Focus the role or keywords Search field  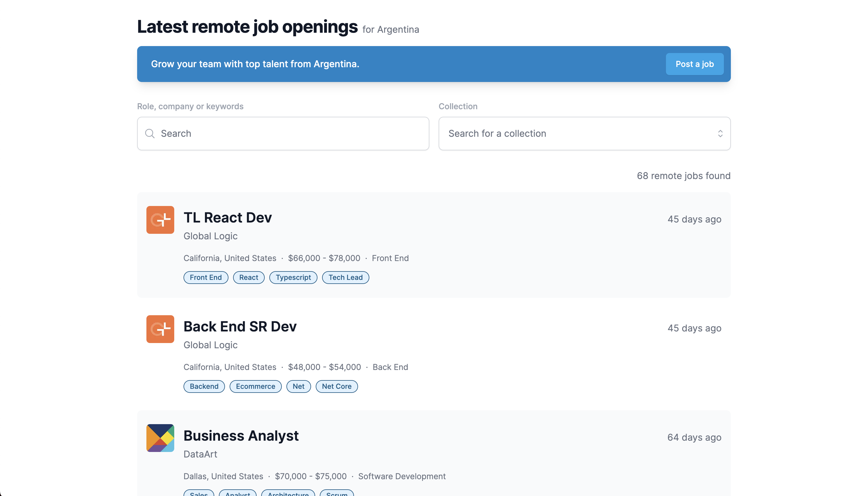tap(283, 134)
